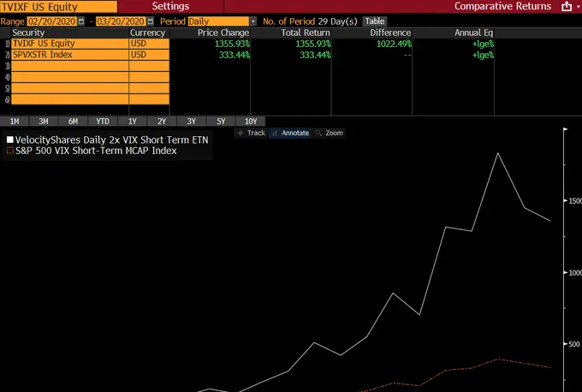Image resolution: width=582 pixels, height=392 pixels.
Task: Select the Zoom magnifier tool
Action: [x=330, y=134]
